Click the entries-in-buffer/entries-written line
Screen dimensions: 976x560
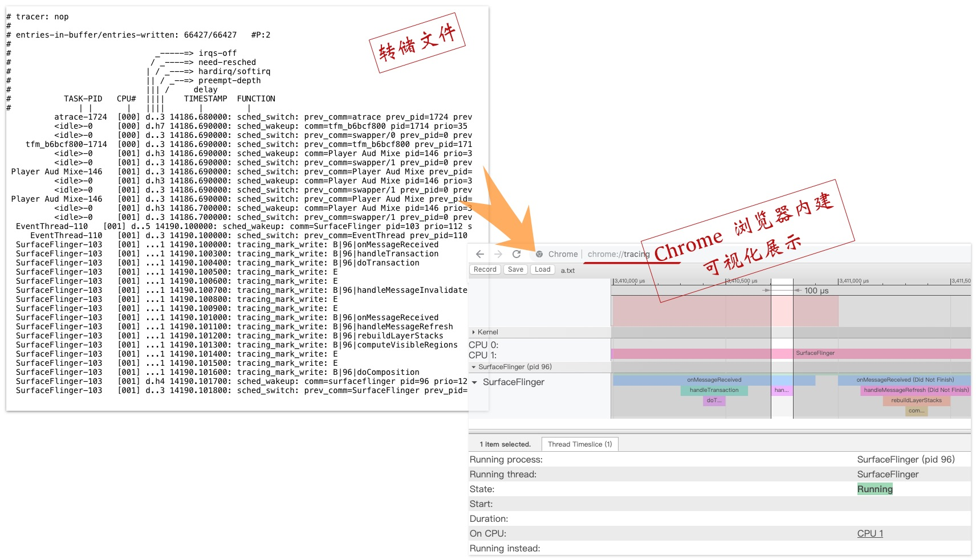click(139, 35)
